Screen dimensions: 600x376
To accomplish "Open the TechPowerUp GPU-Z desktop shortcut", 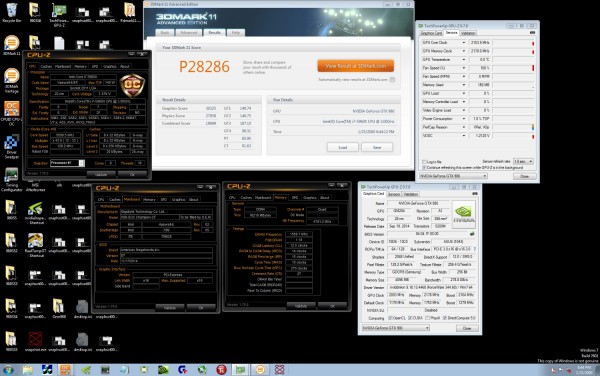I will click(59, 15).
